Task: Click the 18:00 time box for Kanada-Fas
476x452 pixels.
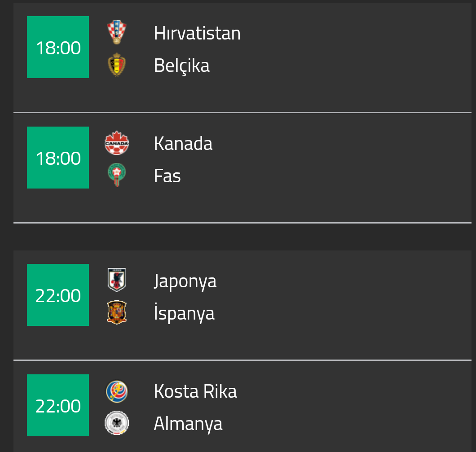Action: [x=58, y=158]
